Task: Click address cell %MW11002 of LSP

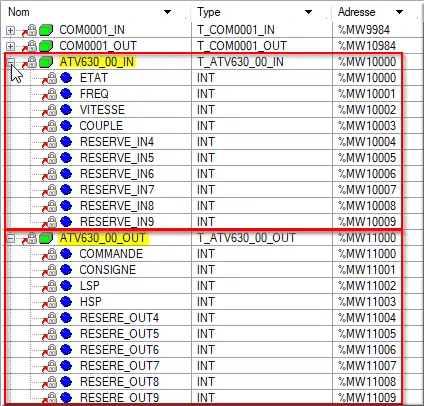Action: tap(367, 286)
